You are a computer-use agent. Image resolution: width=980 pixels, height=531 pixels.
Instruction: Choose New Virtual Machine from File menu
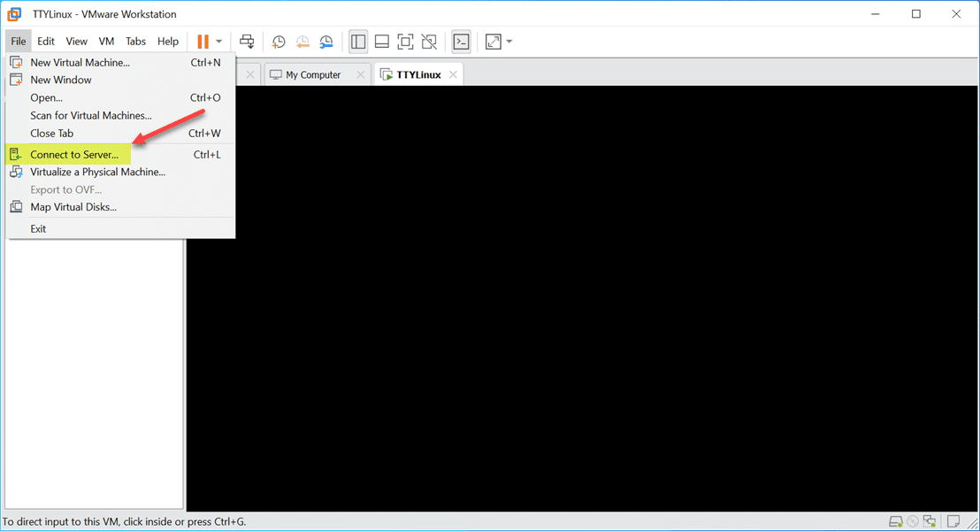(x=120, y=63)
